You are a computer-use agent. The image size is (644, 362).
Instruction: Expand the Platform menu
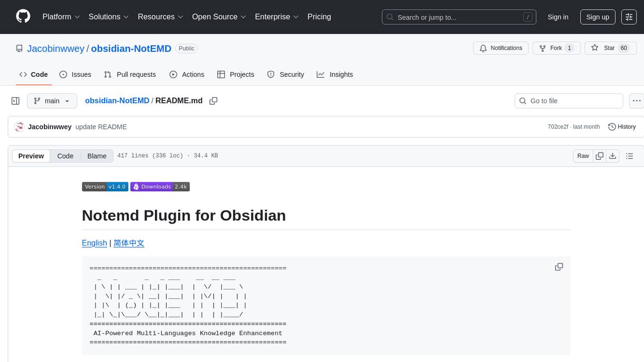pos(61,17)
